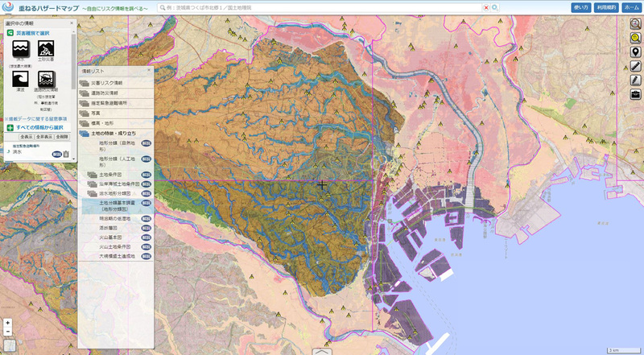Click 解説 badge in the 洪水 row
Screen dimensions: 644x355
point(56,155)
